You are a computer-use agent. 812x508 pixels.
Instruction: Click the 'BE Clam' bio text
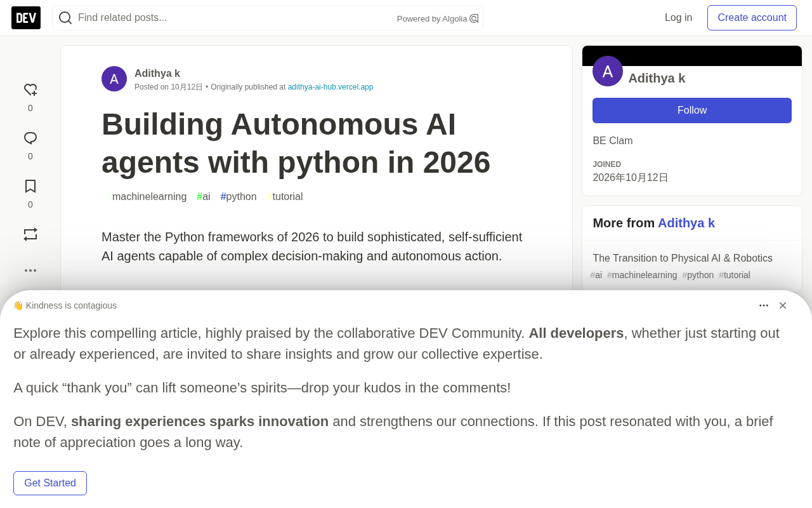coord(613,141)
